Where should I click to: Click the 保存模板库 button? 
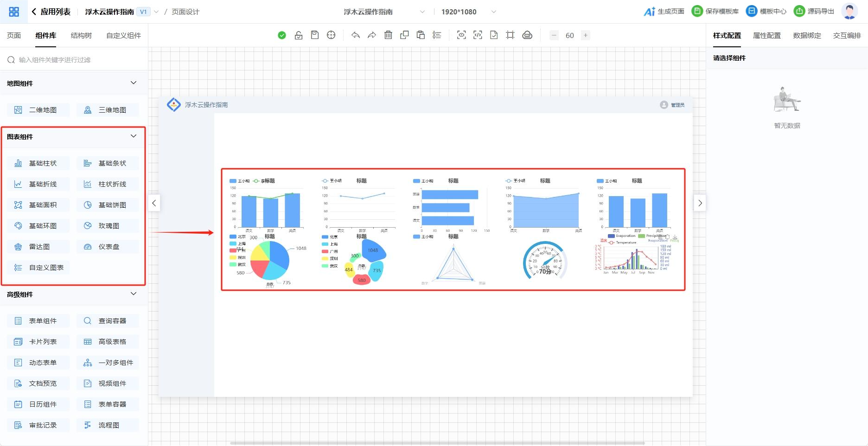tap(715, 12)
